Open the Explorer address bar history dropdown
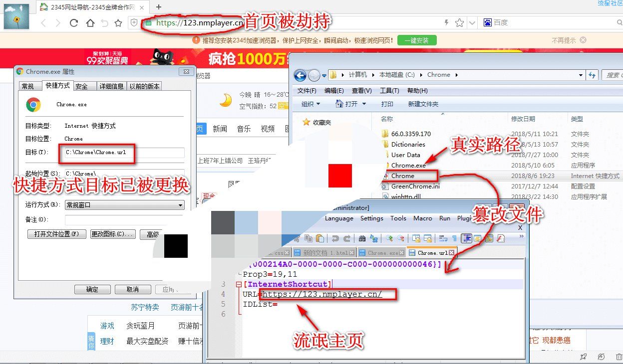The height and width of the screenshot is (364, 623). pyautogui.click(x=581, y=75)
